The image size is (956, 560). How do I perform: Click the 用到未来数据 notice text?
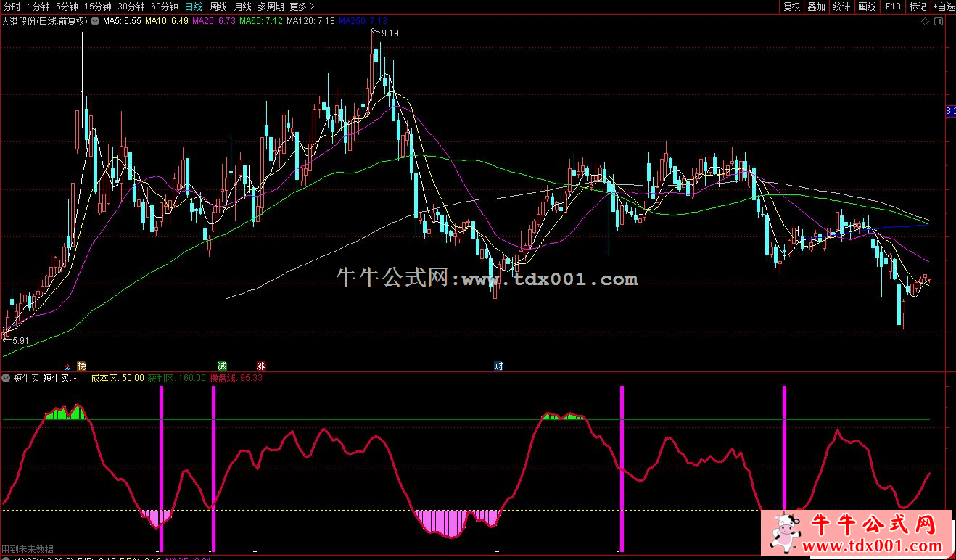pos(28,549)
